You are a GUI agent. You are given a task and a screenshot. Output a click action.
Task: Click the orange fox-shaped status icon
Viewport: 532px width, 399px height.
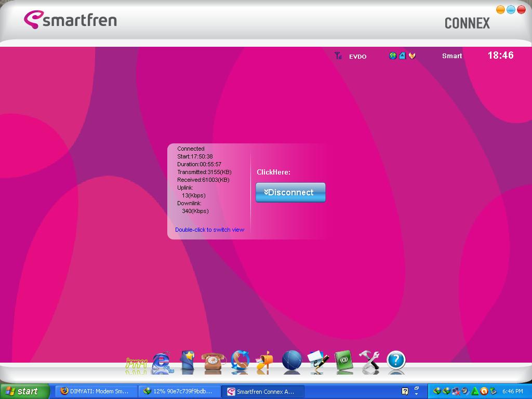(x=412, y=56)
